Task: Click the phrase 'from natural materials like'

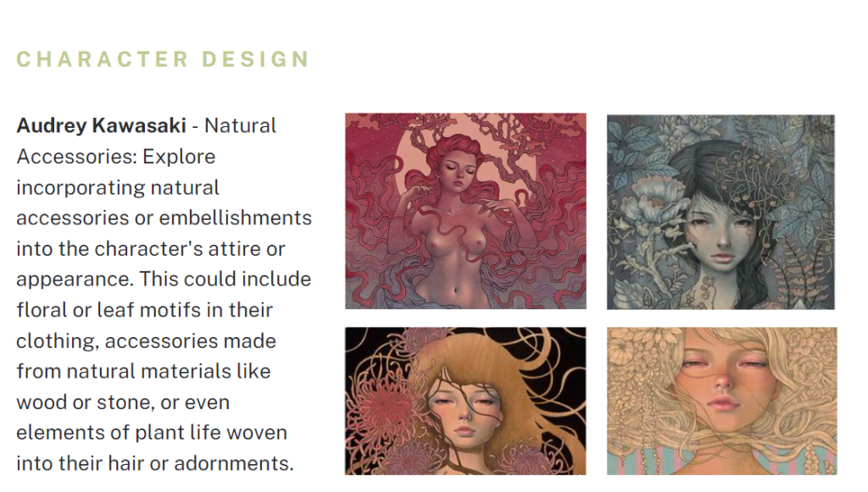Action: coord(143,371)
